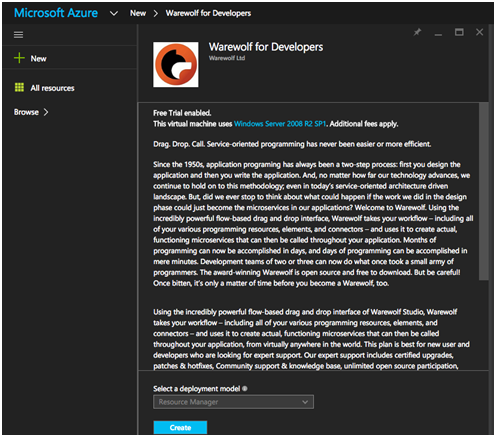Click the description panel vertical scrollbar
The width and height of the screenshot is (496, 437).
click(483, 192)
